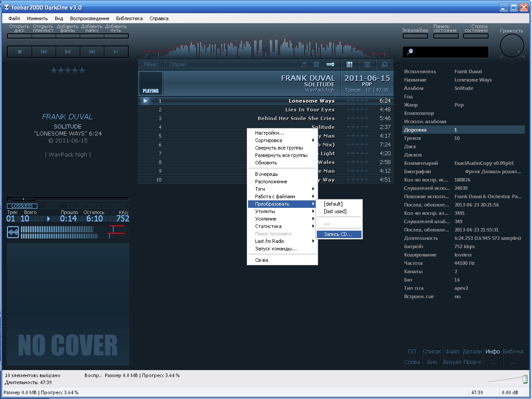Click the Громкость volume knob

pyautogui.click(x=512, y=46)
